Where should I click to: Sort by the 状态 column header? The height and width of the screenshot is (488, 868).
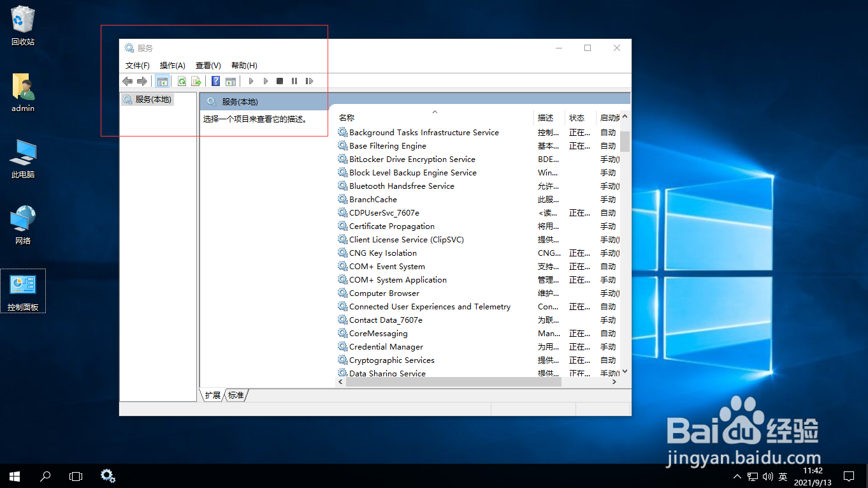coord(581,118)
